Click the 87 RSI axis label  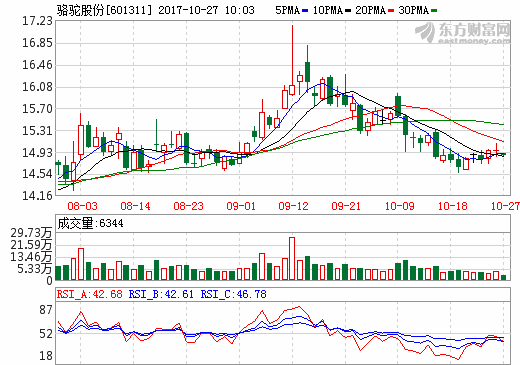pyautogui.click(x=46, y=310)
